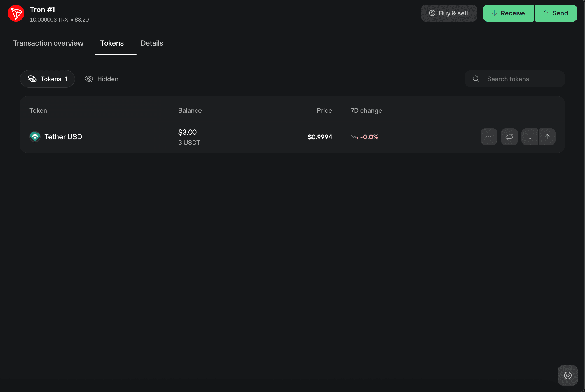
Task: Click the Tether USD token logo
Action: click(35, 137)
